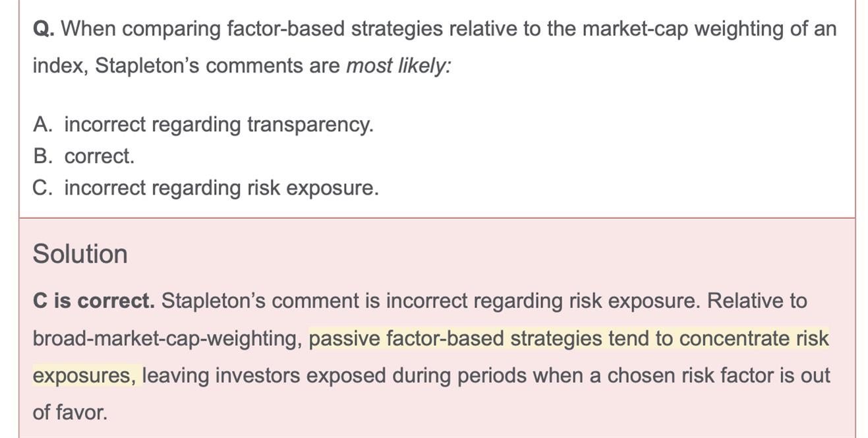Click the "Solution" heading
This screenshot has width=868, height=438.
click(x=80, y=254)
